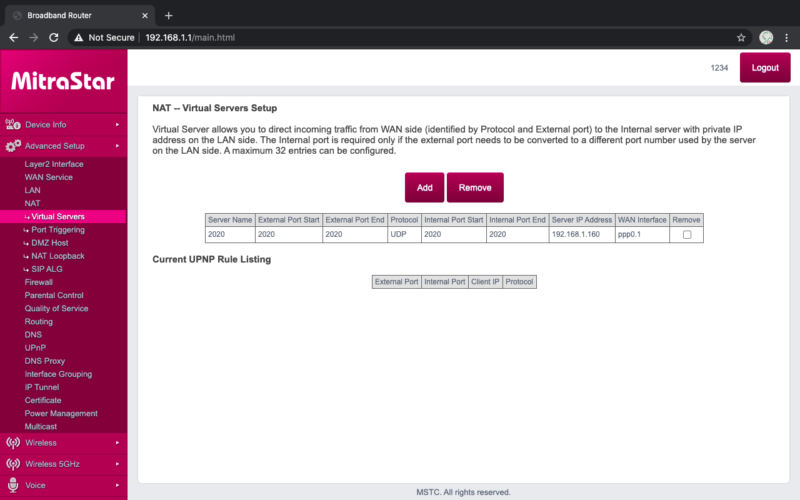Open the Firewall settings page
800x500 pixels.
(x=39, y=282)
